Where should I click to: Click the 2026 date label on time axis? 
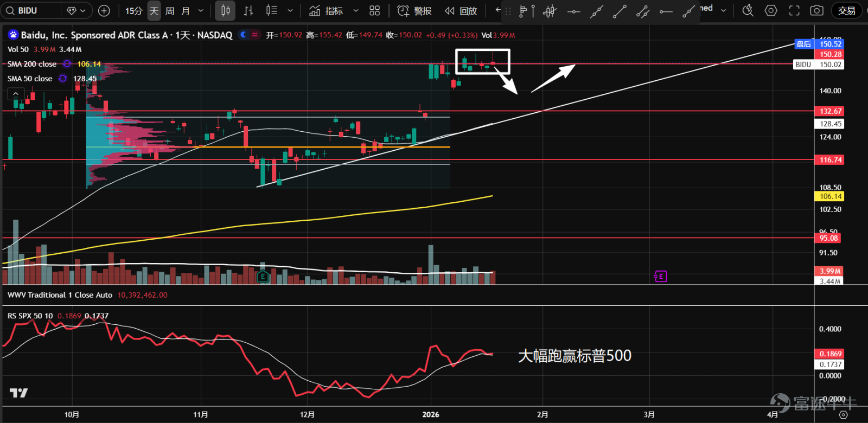[431, 414]
